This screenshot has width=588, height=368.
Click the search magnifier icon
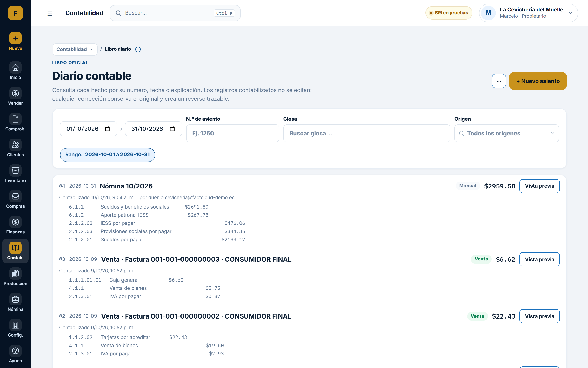118,13
